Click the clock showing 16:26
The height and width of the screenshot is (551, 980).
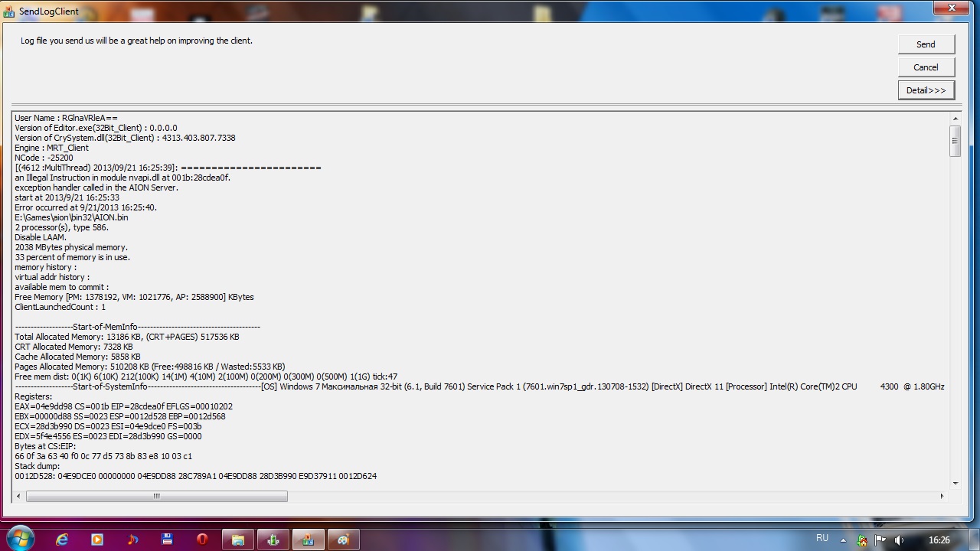coord(939,540)
